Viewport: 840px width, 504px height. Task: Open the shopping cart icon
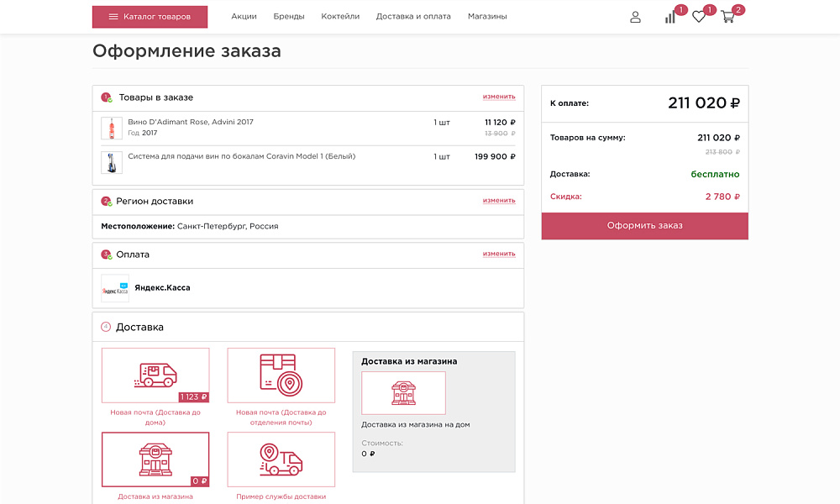point(729,17)
